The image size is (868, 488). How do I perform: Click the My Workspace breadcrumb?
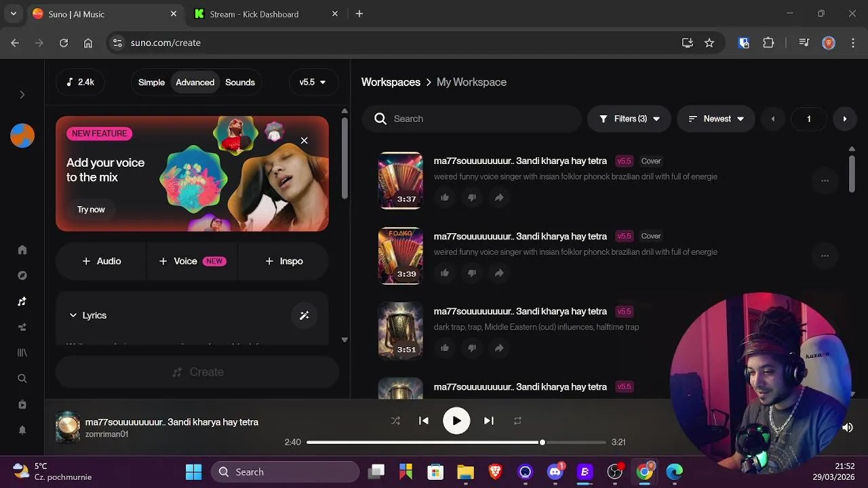coord(471,82)
